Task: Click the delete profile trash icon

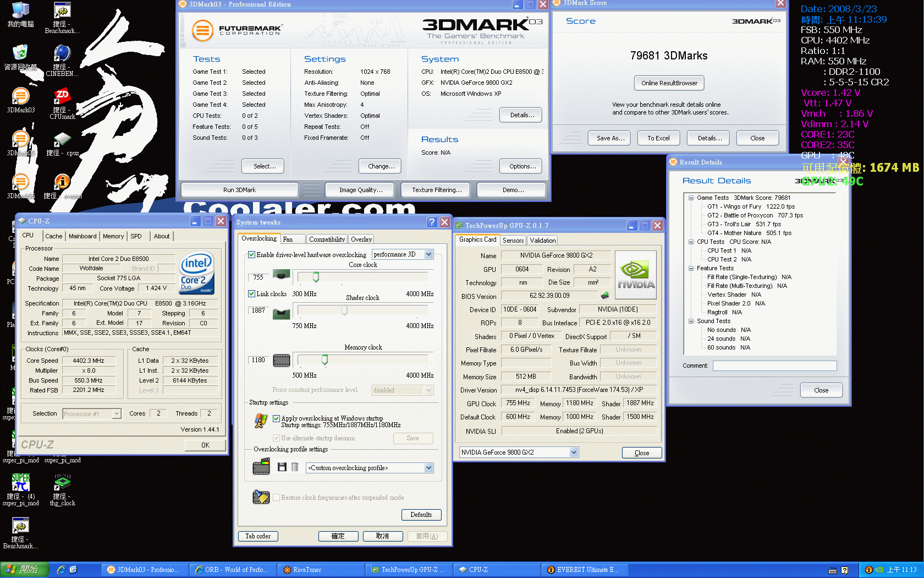Action: coord(295,467)
